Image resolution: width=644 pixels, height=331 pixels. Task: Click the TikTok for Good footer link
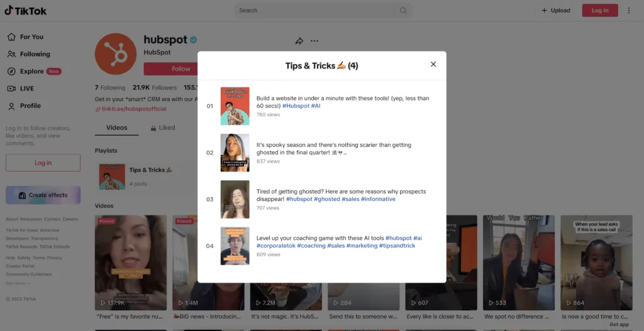pos(22,230)
